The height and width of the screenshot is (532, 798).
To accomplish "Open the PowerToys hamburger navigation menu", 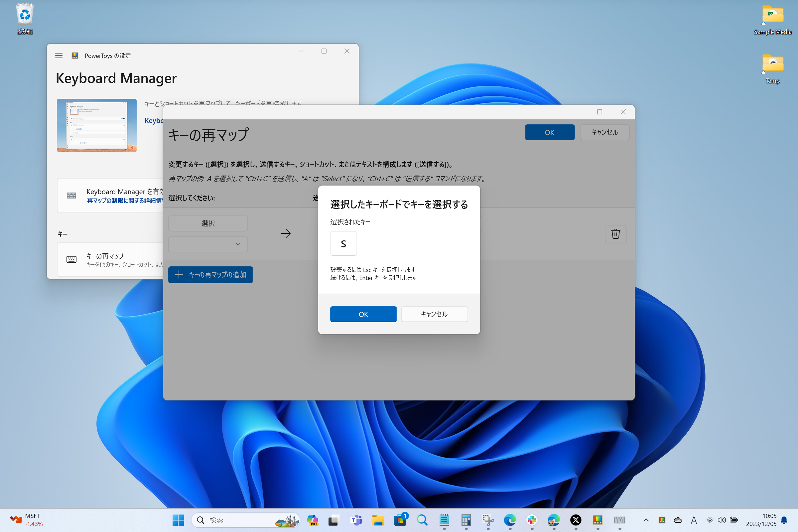I will [59, 56].
